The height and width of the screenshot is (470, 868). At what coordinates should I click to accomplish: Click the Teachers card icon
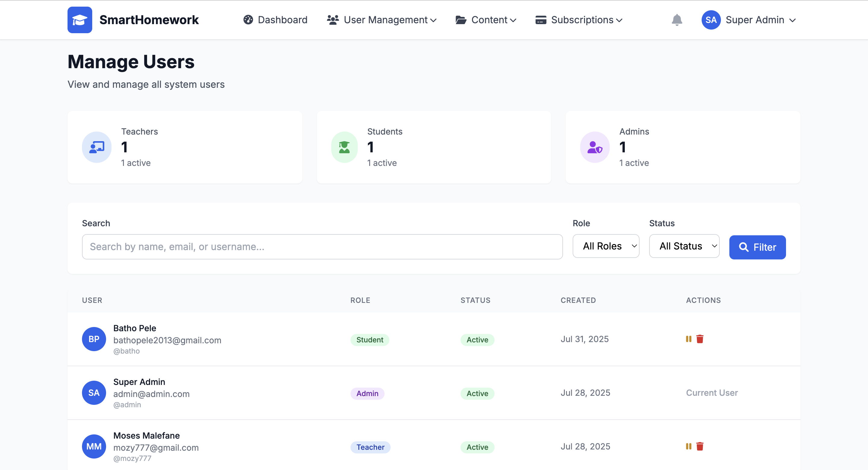click(97, 147)
